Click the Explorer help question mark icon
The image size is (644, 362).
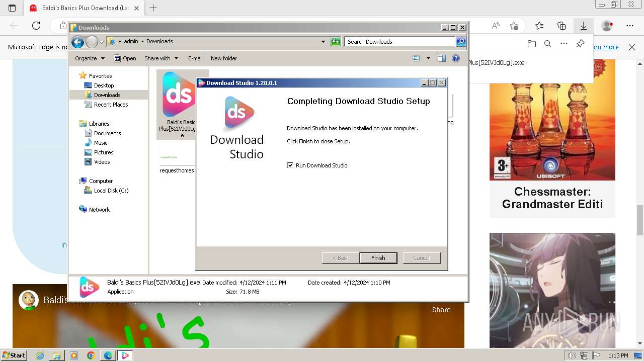point(456,58)
